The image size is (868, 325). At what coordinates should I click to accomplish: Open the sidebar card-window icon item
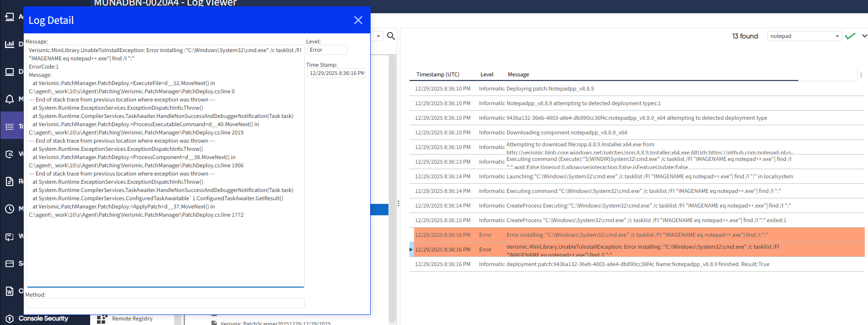(x=10, y=264)
